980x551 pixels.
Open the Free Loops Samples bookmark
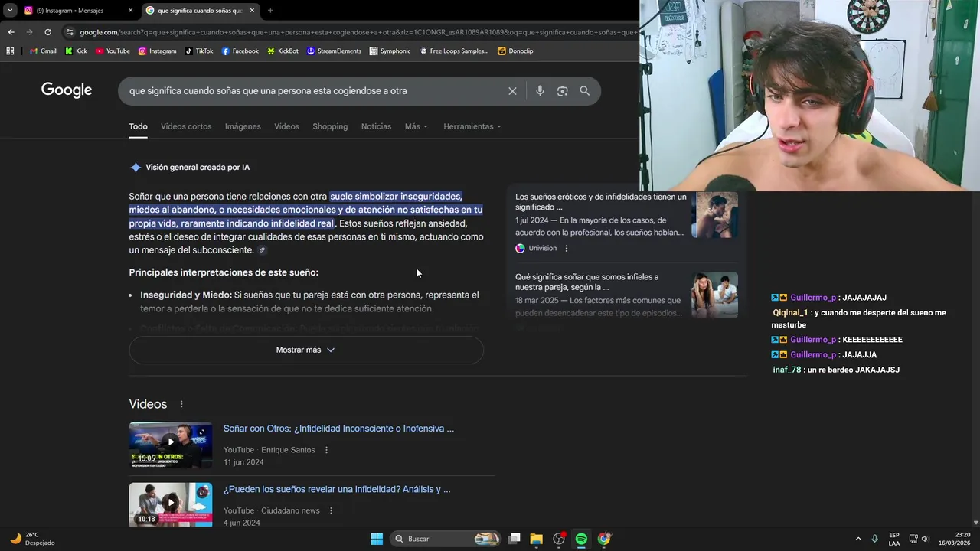pyautogui.click(x=453, y=51)
